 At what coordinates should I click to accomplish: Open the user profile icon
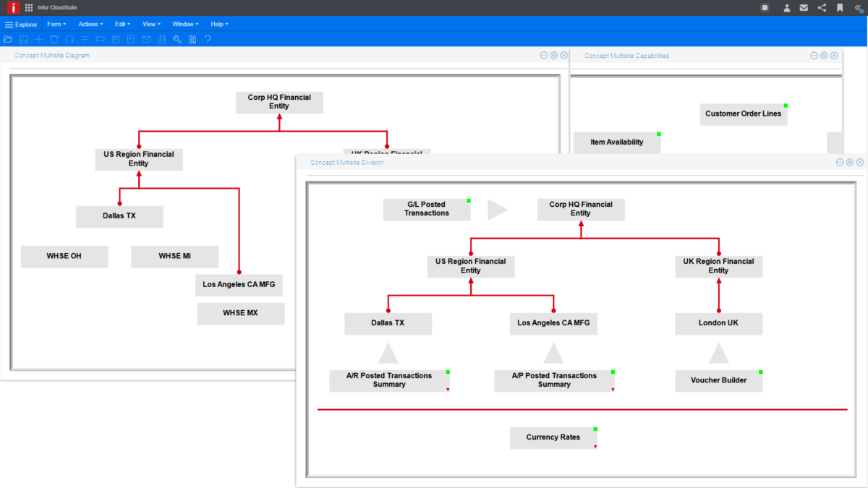pos(786,8)
